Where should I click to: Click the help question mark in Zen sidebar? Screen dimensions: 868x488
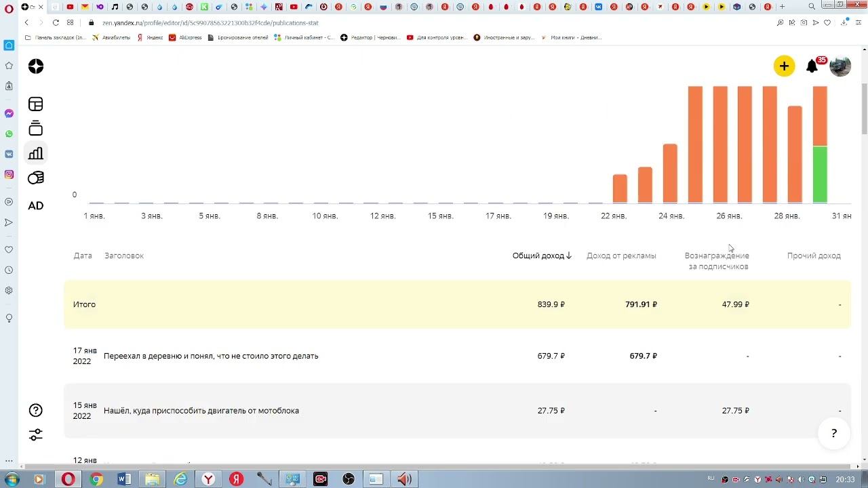click(x=36, y=410)
